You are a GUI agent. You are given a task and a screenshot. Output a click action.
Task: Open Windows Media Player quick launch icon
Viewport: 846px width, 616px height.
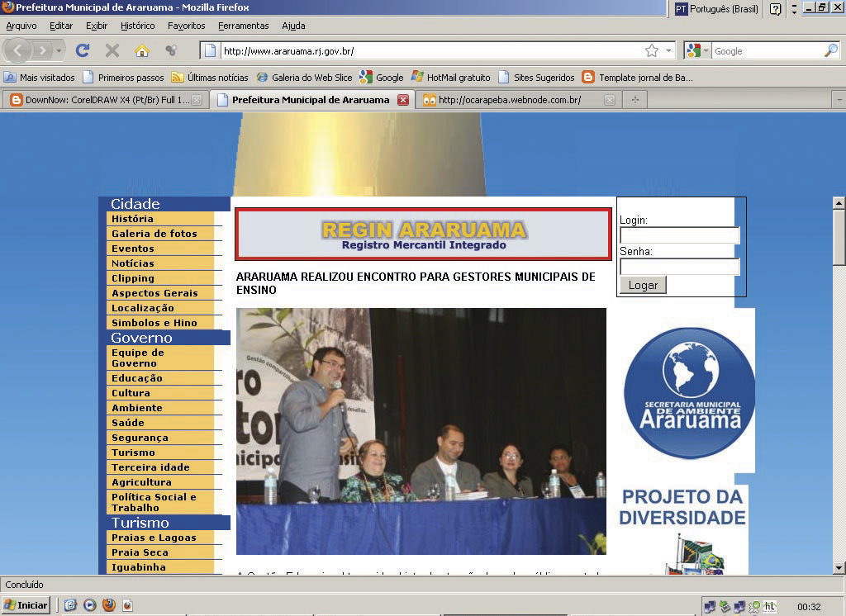pos(90,605)
